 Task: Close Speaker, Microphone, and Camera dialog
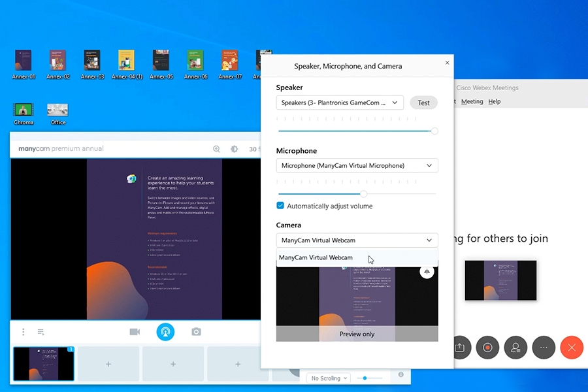point(447,63)
